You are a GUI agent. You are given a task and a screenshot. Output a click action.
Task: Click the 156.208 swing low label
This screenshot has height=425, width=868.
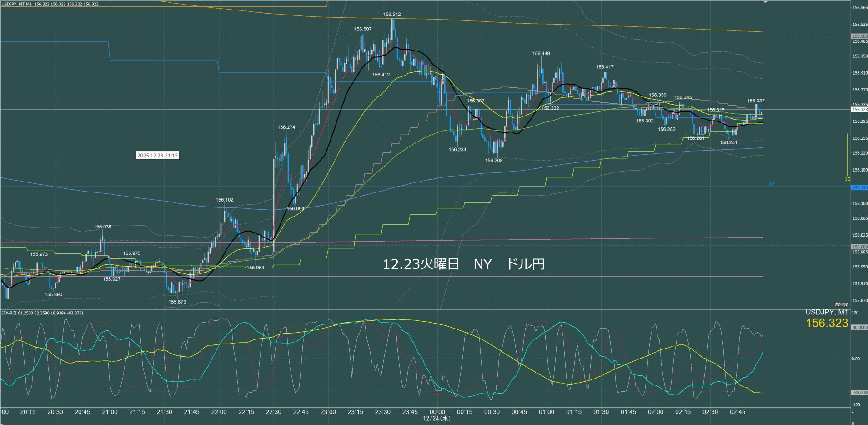494,161
